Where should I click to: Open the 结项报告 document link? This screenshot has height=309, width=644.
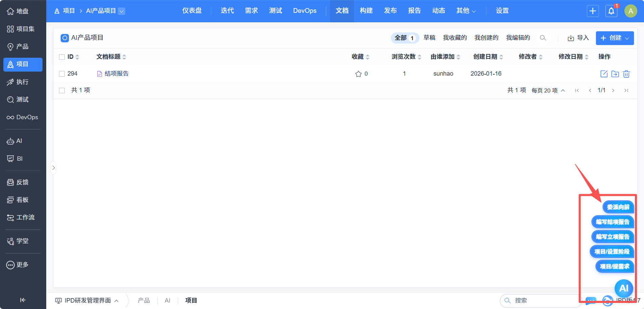tap(116, 74)
